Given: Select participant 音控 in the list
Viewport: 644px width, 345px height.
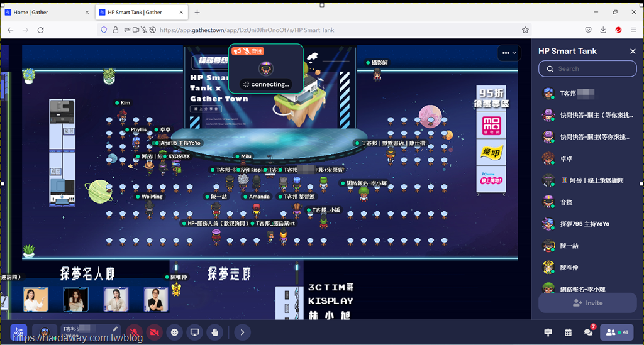Looking at the screenshot, I should 587,202.
